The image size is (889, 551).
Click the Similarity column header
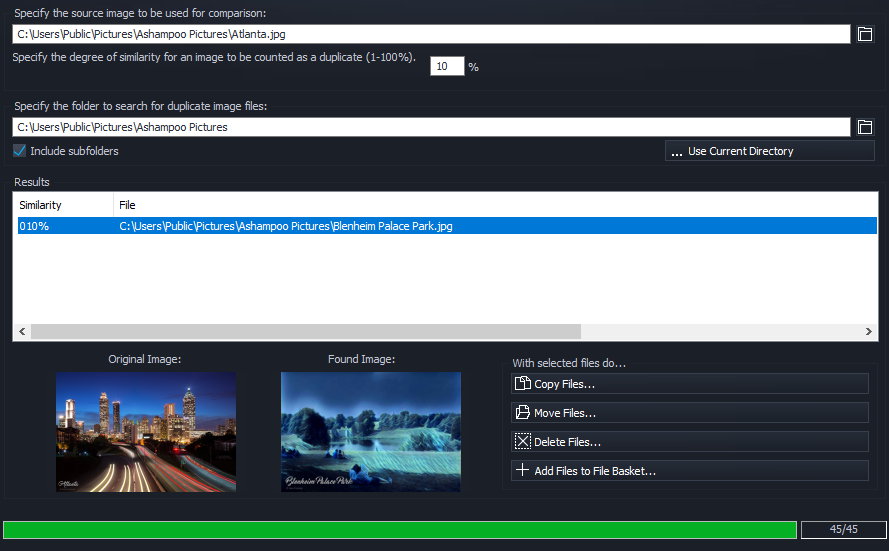(62, 205)
